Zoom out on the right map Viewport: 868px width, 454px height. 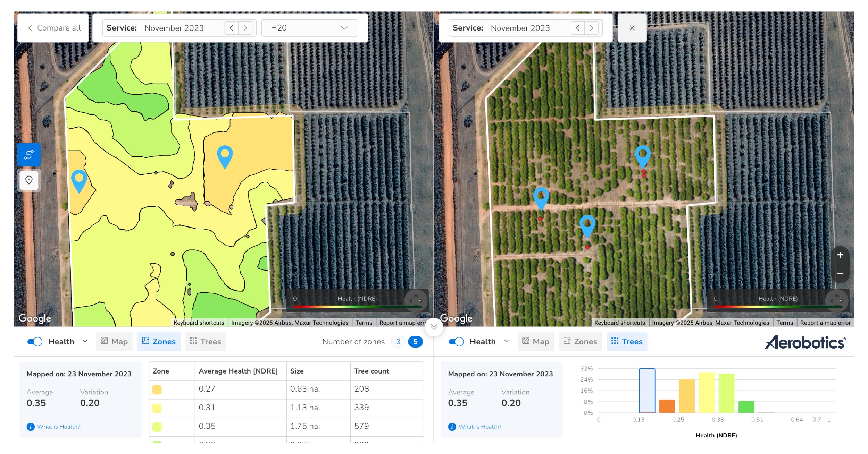click(840, 273)
